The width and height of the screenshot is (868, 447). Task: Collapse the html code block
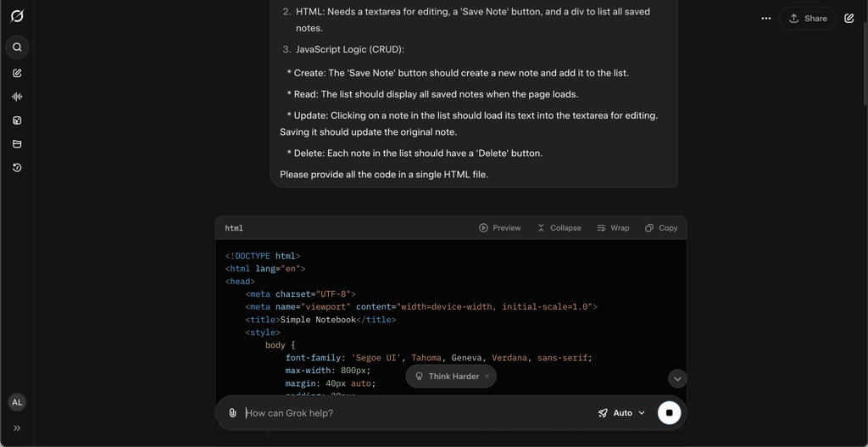[559, 227]
